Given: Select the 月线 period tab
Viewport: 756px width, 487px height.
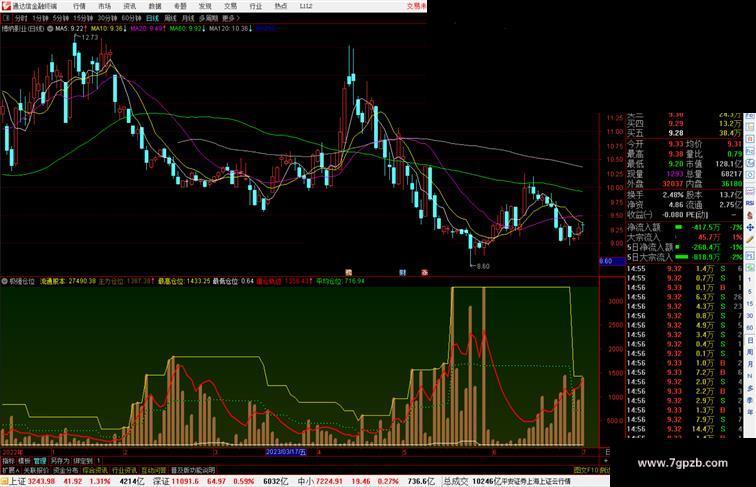Looking at the screenshot, I should click(x=188, y=18).
